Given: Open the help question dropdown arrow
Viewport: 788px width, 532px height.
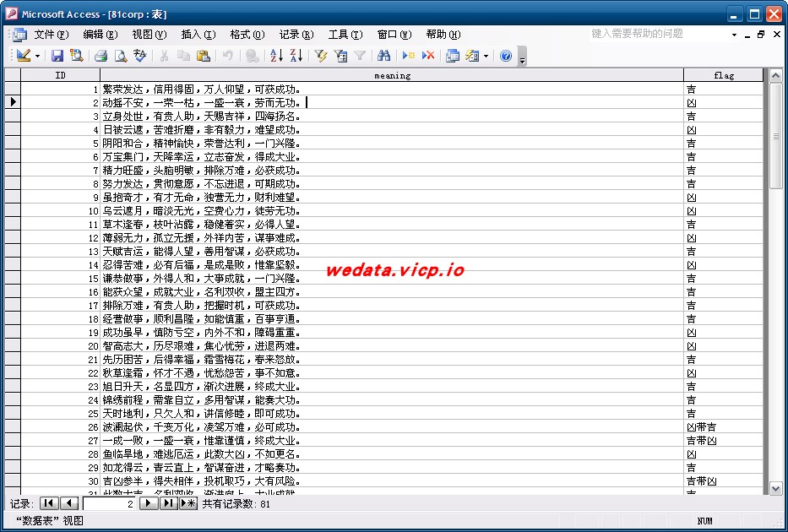Looking at the screenshot, I should 734,35.
